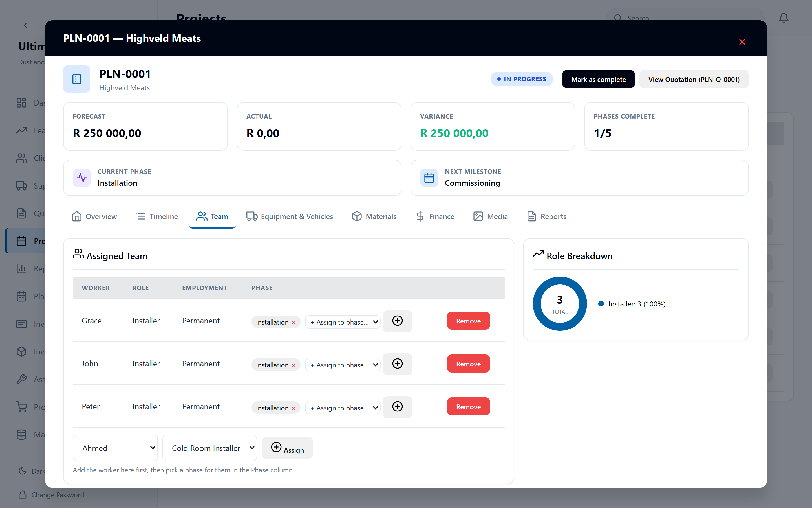Click the Role Breakdown donut chart
This screenshot has height=508, width=812.
click(560, 304)
